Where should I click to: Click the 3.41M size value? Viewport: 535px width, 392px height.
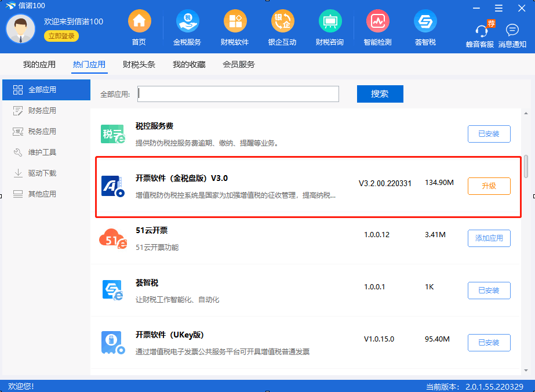[x=435, y=235]
